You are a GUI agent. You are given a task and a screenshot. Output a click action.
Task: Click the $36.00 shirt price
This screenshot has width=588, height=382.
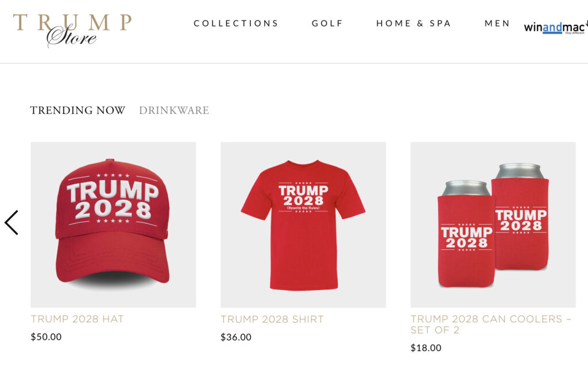click(236, 337)
